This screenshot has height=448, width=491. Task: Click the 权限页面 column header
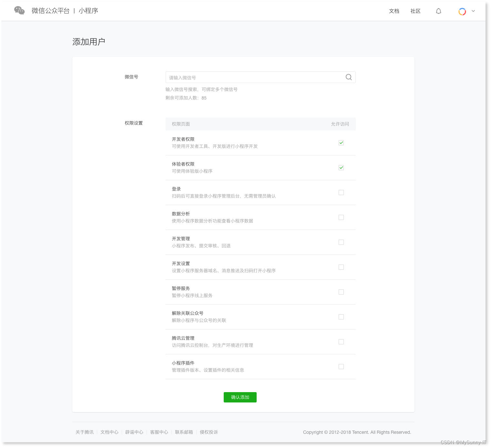pos(181,124)
